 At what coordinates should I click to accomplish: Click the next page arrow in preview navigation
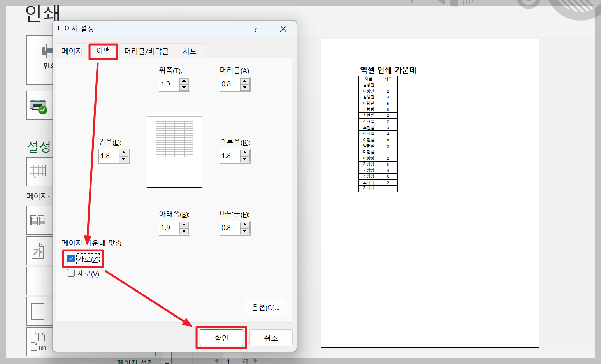pos(255,361)
